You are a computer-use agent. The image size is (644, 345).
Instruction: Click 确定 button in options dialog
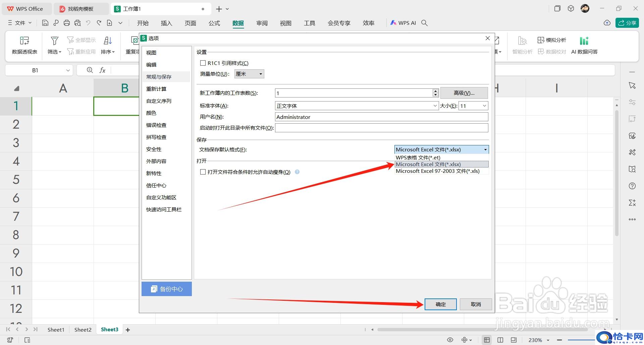440,304
